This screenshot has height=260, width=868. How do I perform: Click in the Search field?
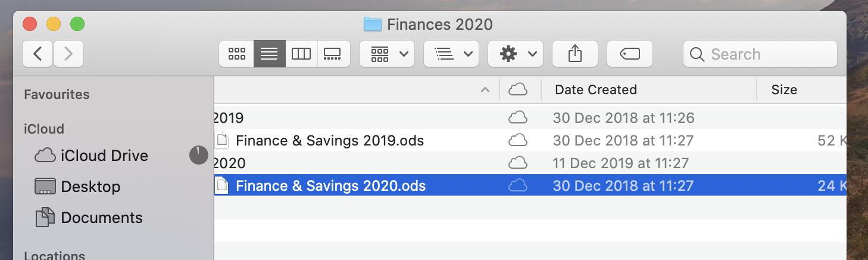(x=760, y=54)
